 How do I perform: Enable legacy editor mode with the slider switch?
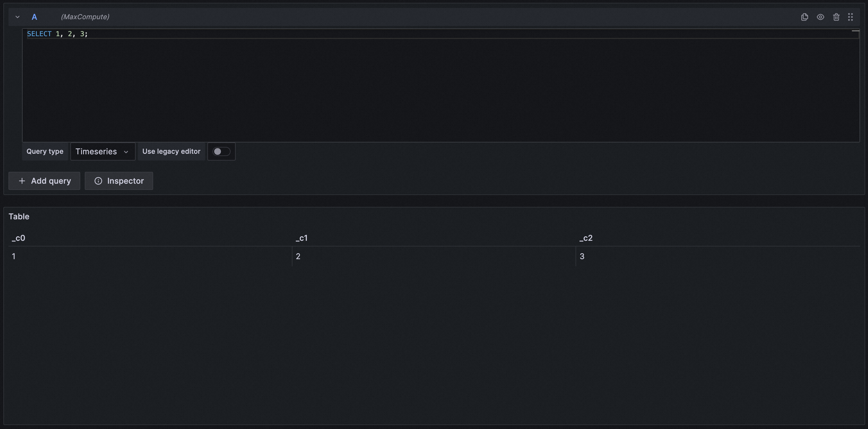[x=222, y=151]
